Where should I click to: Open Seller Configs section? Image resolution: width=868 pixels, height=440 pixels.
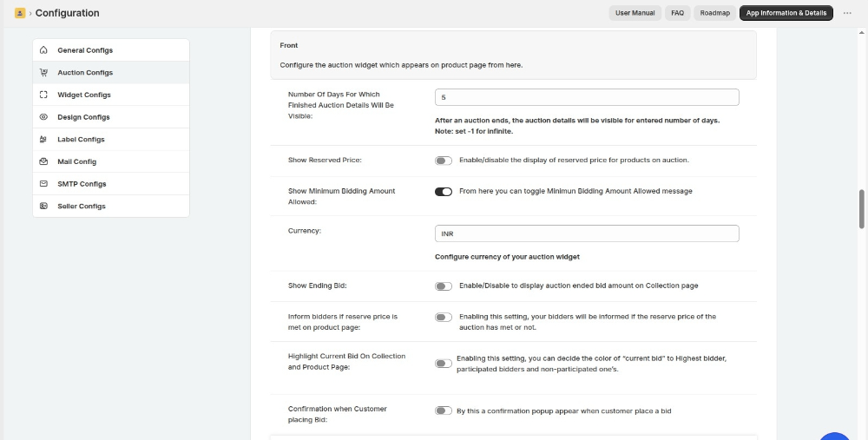pos(111,206)
